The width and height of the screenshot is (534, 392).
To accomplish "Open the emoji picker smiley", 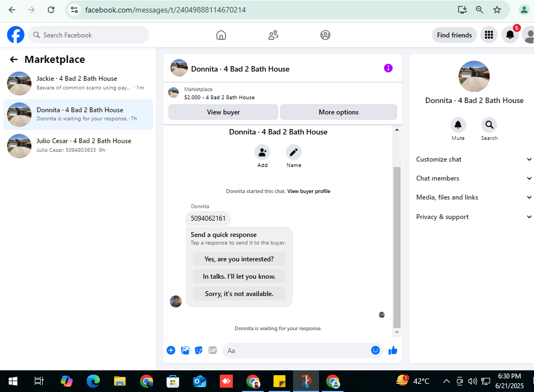I will (x=376, y=350).
